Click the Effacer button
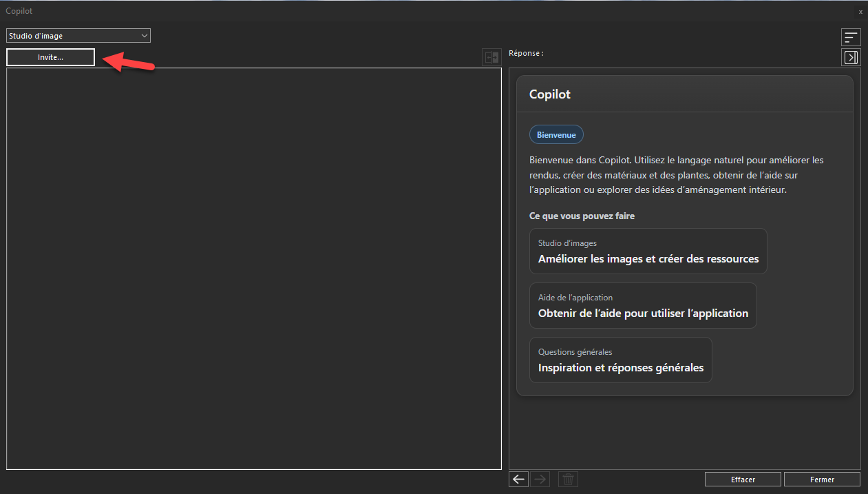 [743, 480]
